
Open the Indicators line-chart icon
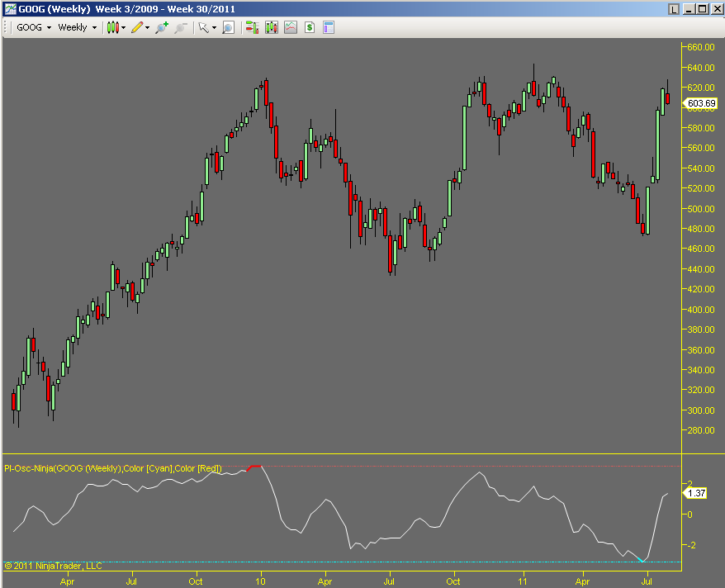[x=290, y=27]
